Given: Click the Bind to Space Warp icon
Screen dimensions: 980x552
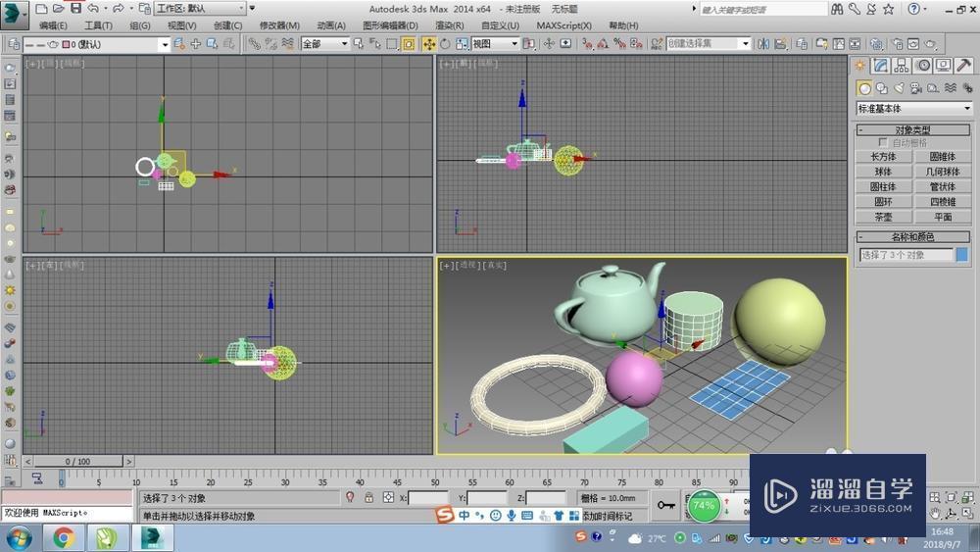Looking at the screenshot, I should [287, 44].
